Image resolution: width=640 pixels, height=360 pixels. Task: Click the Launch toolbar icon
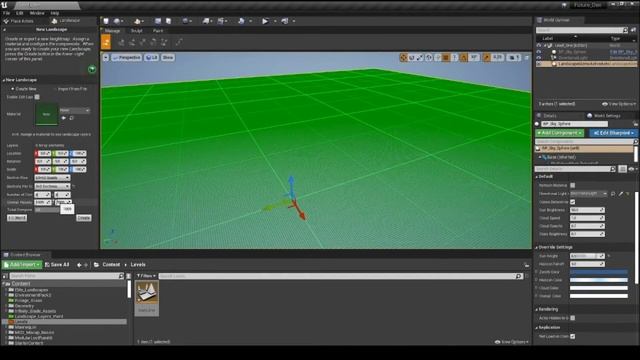tap(285, 21)
